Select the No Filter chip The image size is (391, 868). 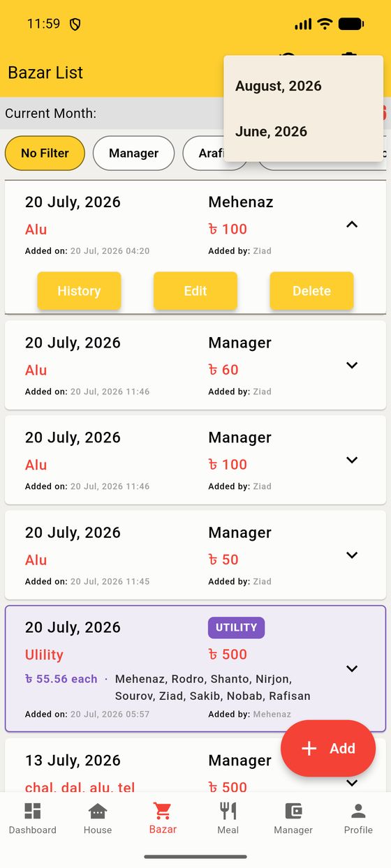(x=45, y=153)
